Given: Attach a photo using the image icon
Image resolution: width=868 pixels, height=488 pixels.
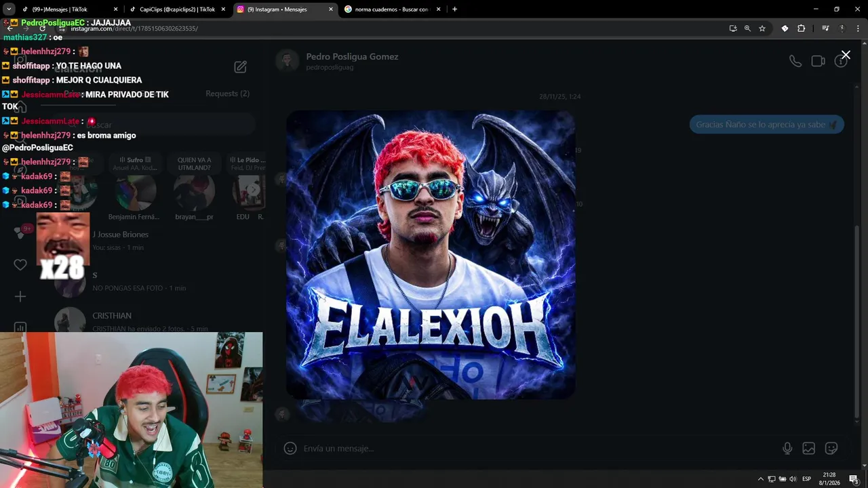Looking at the screenshot, I should coord(808,448).
